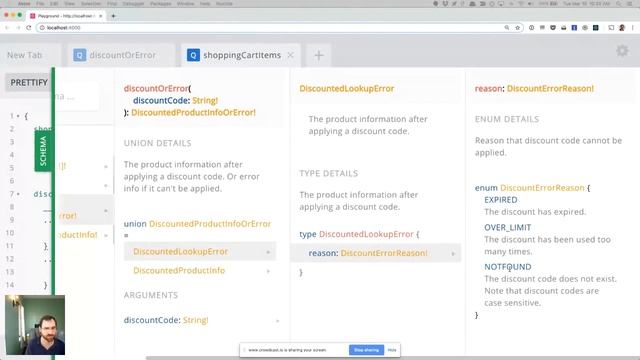
Task: Reload the localhost page
Action: pos(29,28)
